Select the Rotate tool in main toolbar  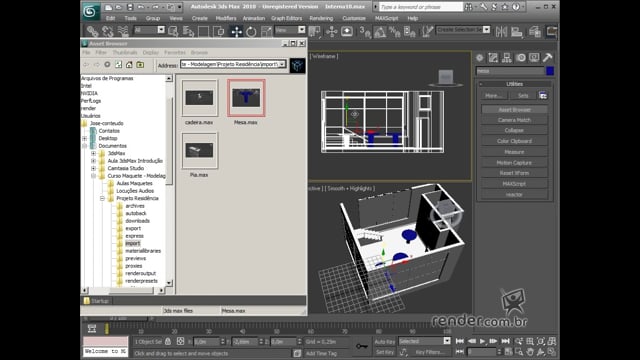(x=251, y=31)
